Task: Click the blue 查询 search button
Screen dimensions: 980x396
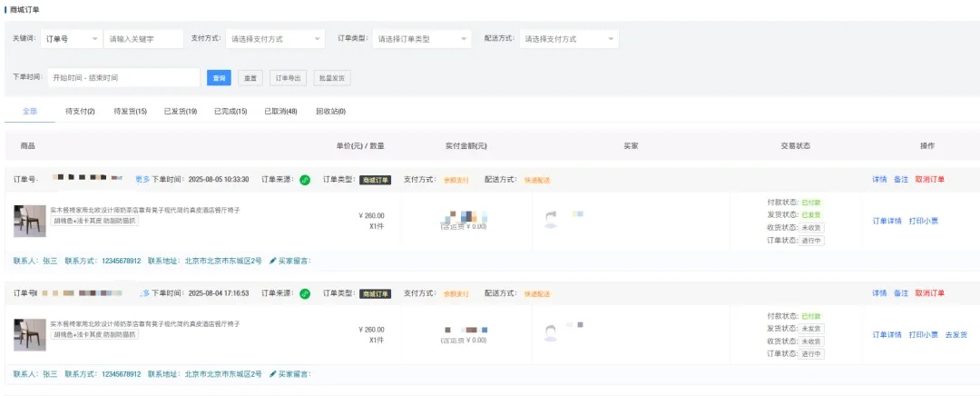Action: (219, 78)
